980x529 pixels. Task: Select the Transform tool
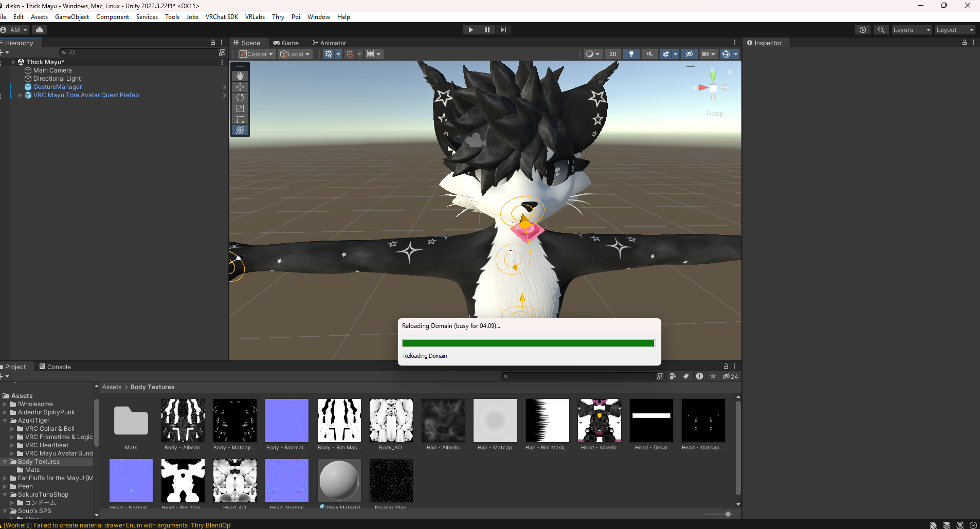(240, 130)
